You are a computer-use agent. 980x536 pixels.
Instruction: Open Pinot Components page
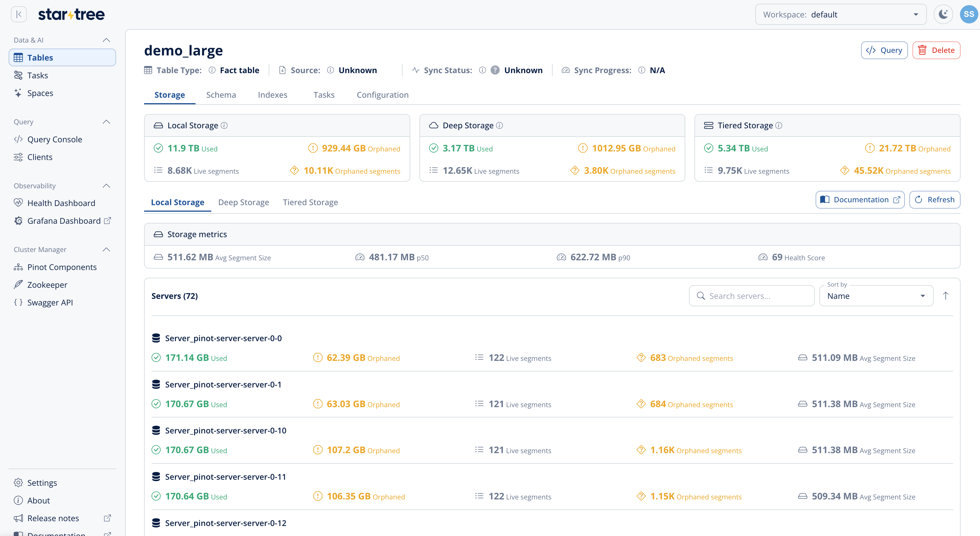click(x=62, y=267)
